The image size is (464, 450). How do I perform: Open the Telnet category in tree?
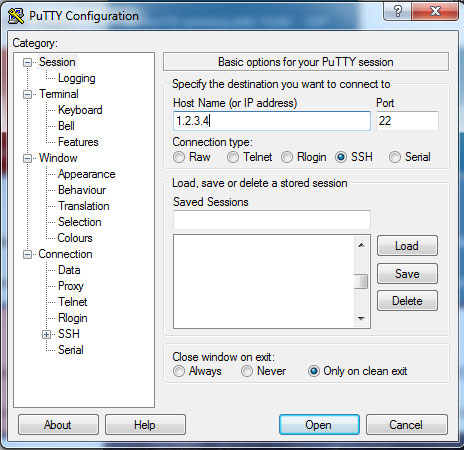coord(73,302)
